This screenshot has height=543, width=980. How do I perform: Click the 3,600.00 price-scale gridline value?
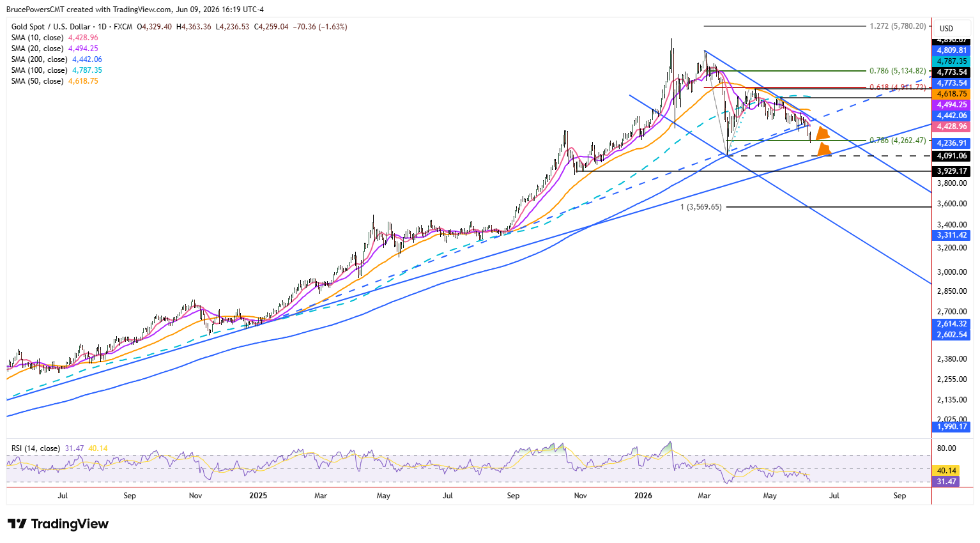click(952, 204)
